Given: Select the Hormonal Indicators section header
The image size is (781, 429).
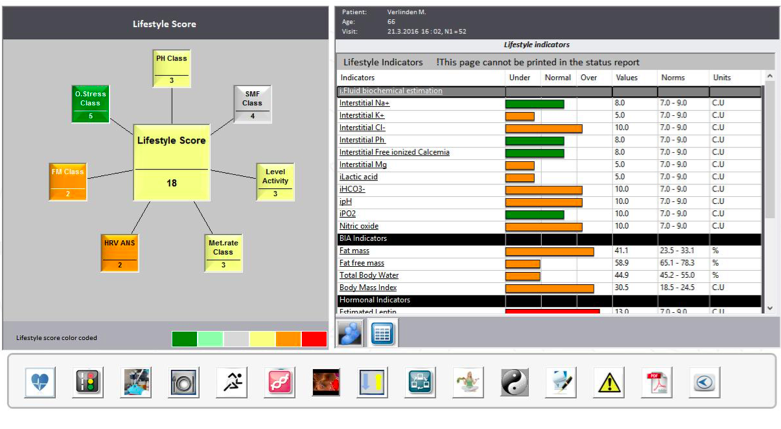Looking at the screenshot, I should (549, 300).
